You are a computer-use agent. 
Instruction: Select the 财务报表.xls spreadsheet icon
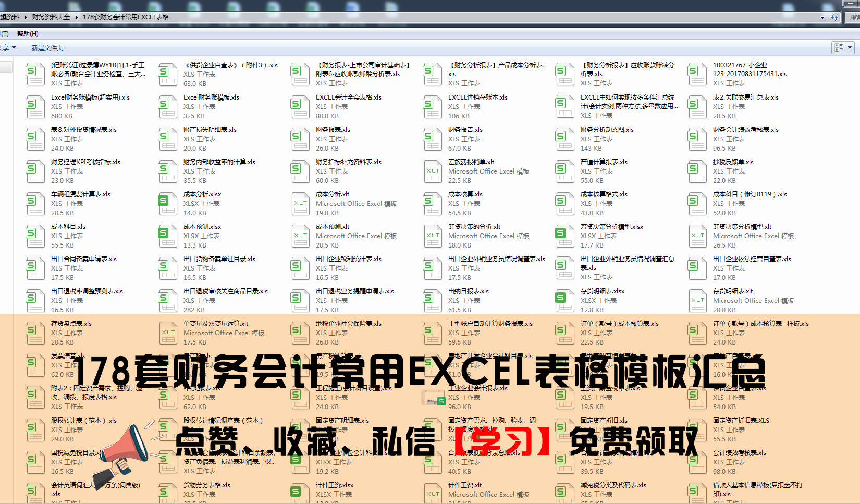coord(300,140)
